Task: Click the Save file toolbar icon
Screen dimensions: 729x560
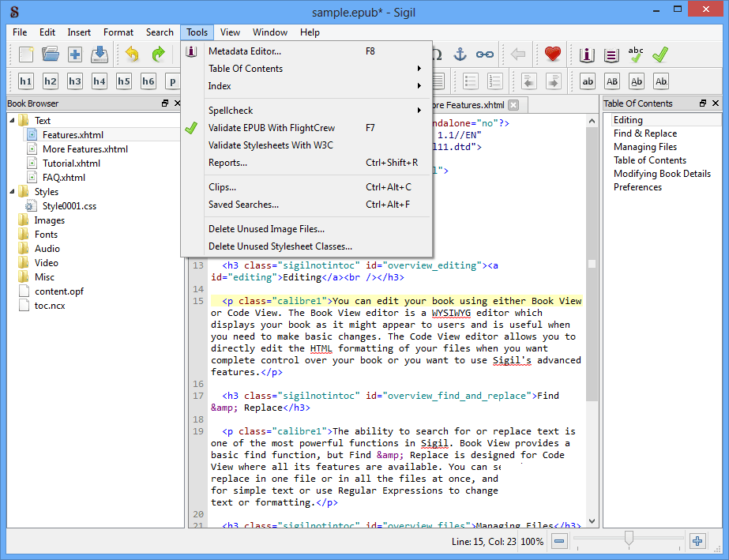Action: point(100,54)
